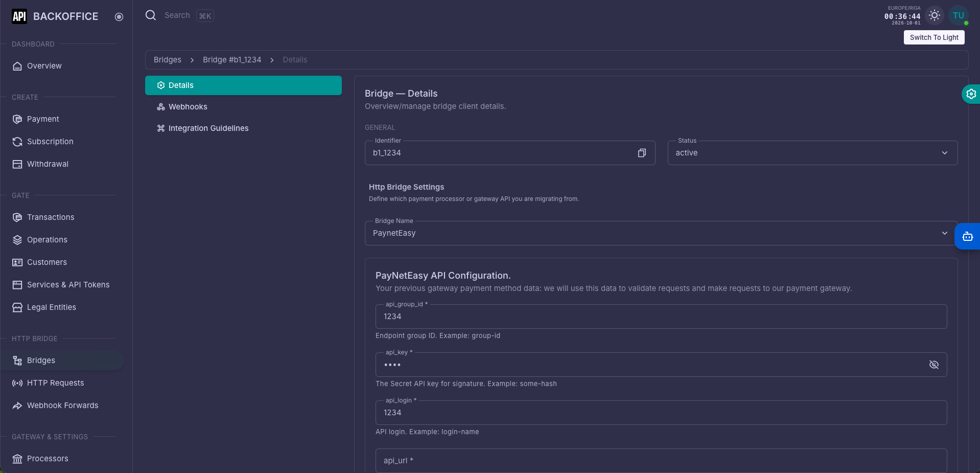The width and height of the screenshot is (980, 473).
Task: Click the api_url input field
Action: pyautogui.click(x=661, y=461)
